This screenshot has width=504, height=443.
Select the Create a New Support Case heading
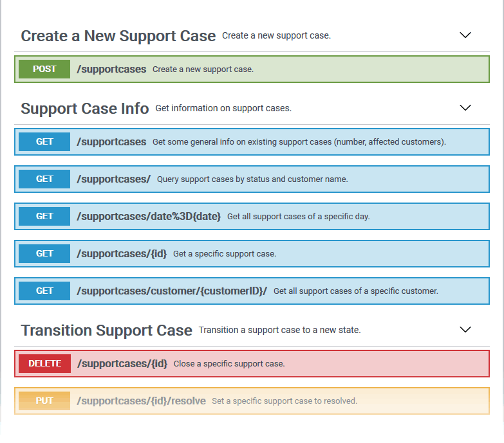coord(118,36)
